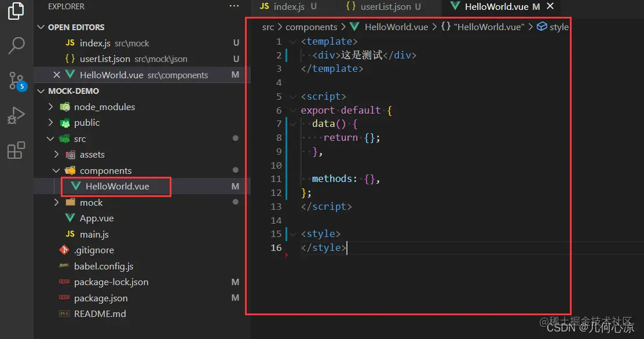Click the div text '这是测试'
Screen dimensions: 644x339
pyautogui.click(x=361, y=55)
